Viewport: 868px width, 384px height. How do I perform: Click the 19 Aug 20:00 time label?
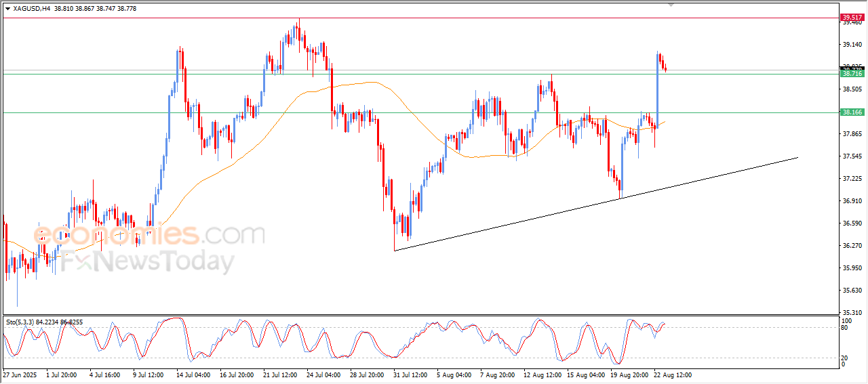click(x=630, y=375)
